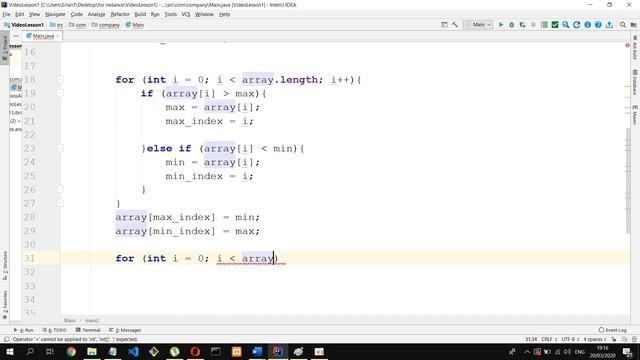
Task: Collapse the if block fold marker at line 19
Action: [x=60, y=93]
